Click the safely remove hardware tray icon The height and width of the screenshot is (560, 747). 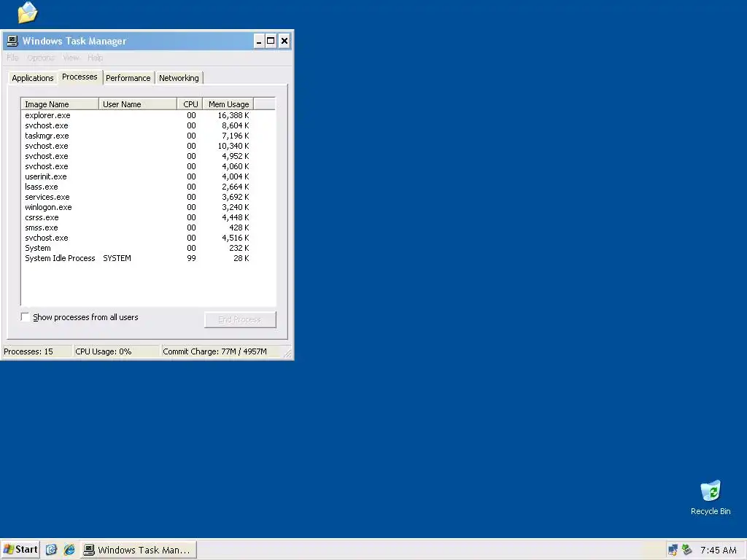[x=686, y=550]
